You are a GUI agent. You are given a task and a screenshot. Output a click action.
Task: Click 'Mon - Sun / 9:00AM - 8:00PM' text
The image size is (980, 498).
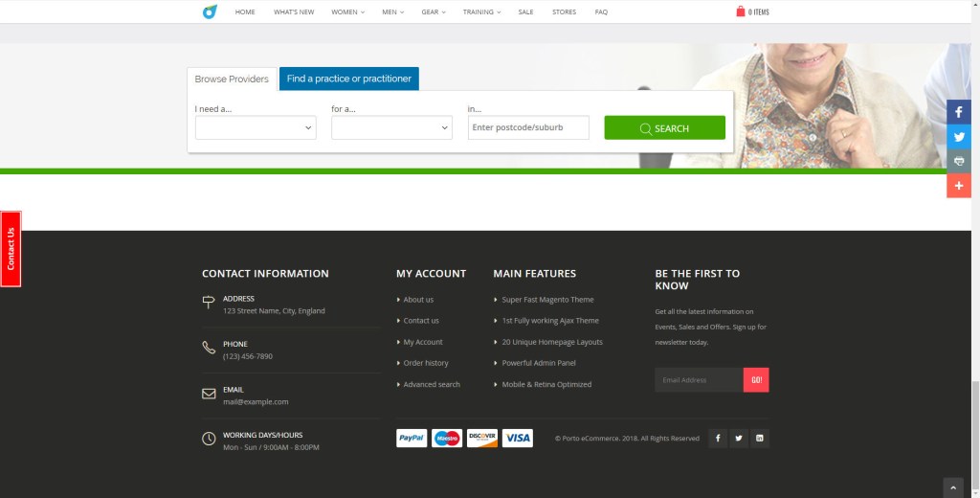[x=271, y=447]
